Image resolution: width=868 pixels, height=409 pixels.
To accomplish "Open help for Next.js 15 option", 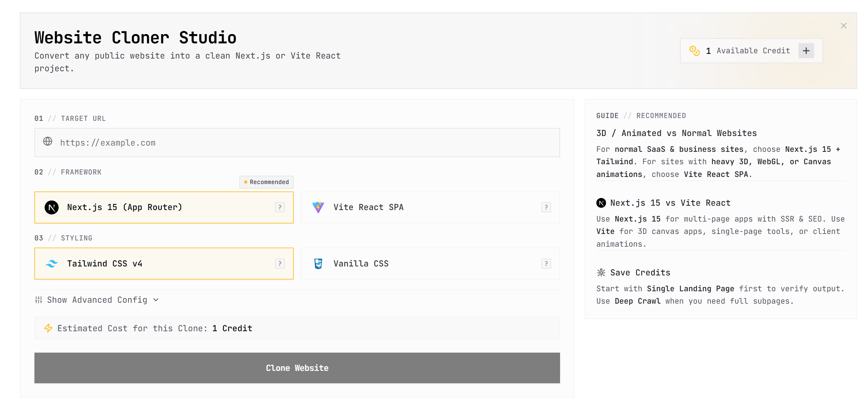I will (280, 207).
